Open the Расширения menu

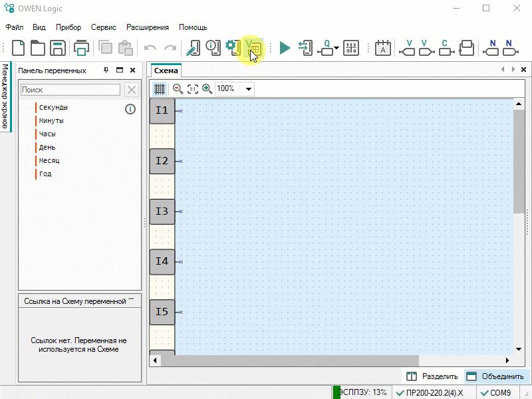coord(148,27)
